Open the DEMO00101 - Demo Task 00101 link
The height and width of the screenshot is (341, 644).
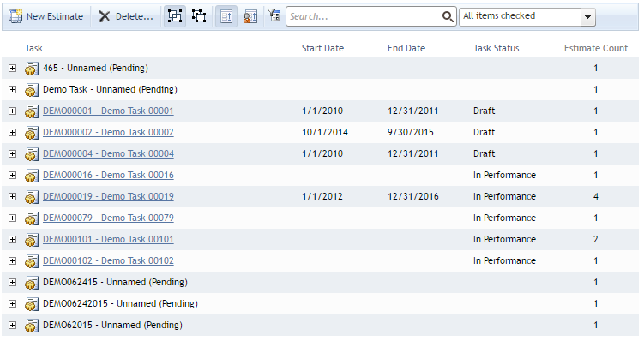108,239
